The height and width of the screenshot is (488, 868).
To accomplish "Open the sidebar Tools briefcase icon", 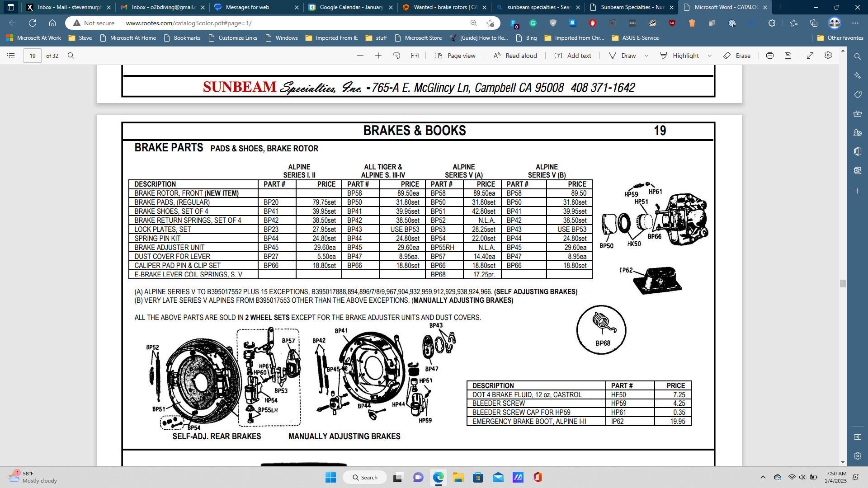I will click(x=857, y=114).
